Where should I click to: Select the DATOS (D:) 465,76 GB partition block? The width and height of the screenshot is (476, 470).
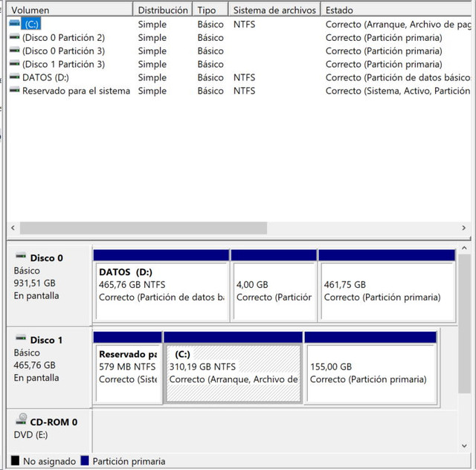pyautogui.click(x=161, y=286)
